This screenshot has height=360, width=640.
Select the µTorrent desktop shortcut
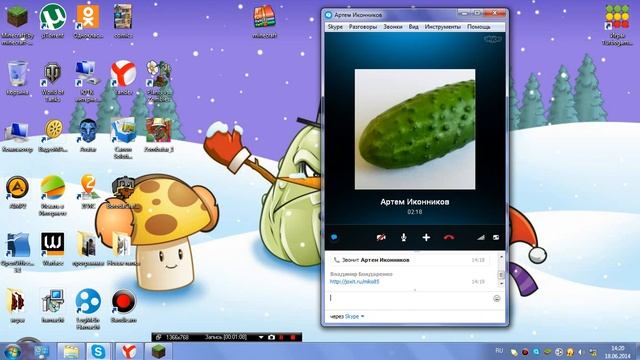point(53,21)
